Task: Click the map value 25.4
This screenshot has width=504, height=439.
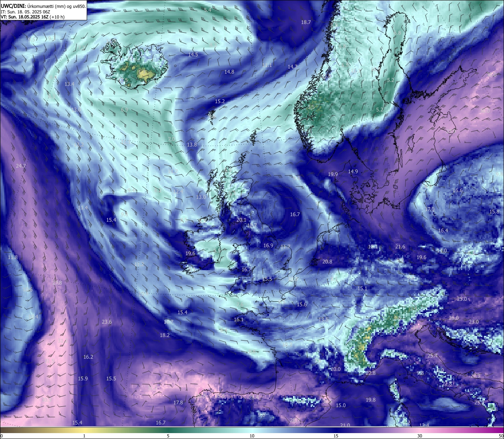Action: click(x=432, y=356)
